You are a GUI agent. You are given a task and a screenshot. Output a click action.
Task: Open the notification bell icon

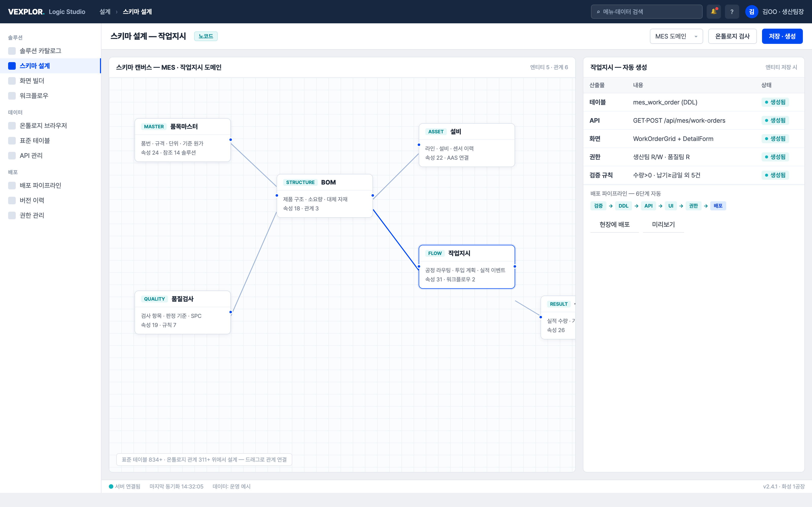tap(713, 12)
